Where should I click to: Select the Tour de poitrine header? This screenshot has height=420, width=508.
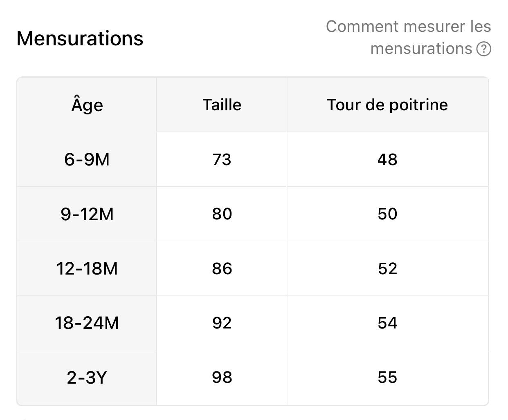pos(387,105)
